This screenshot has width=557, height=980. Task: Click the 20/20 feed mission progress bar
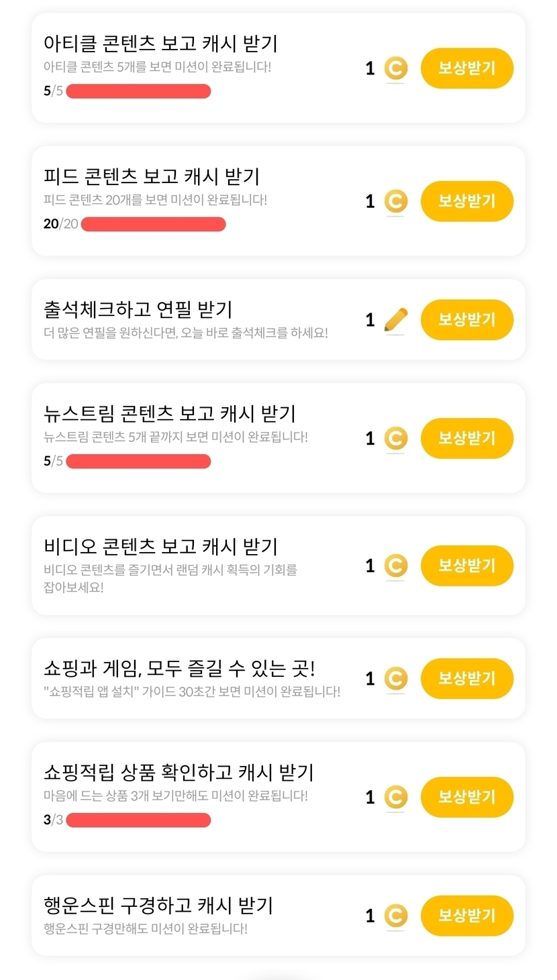tap(153, 224)
